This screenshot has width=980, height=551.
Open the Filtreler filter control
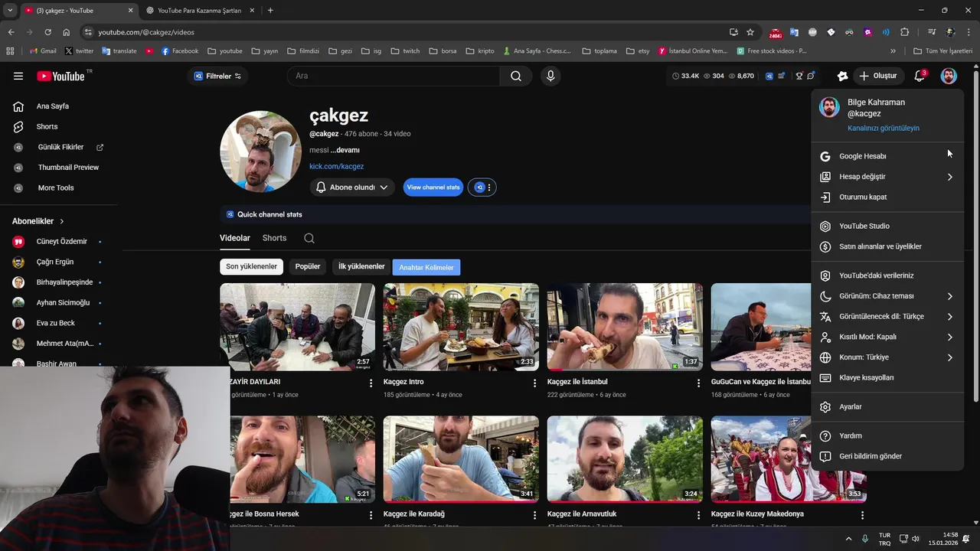(217, 76)
